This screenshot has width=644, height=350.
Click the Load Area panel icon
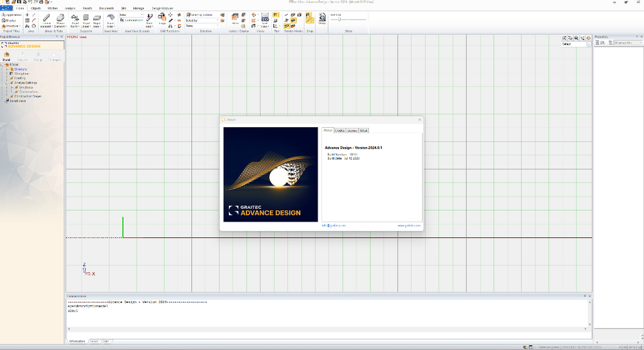coord(111,18)
